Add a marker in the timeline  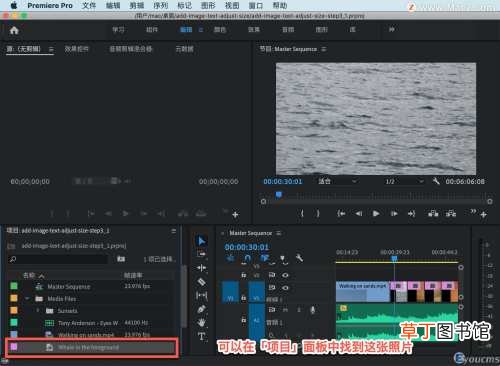(283, 259)
